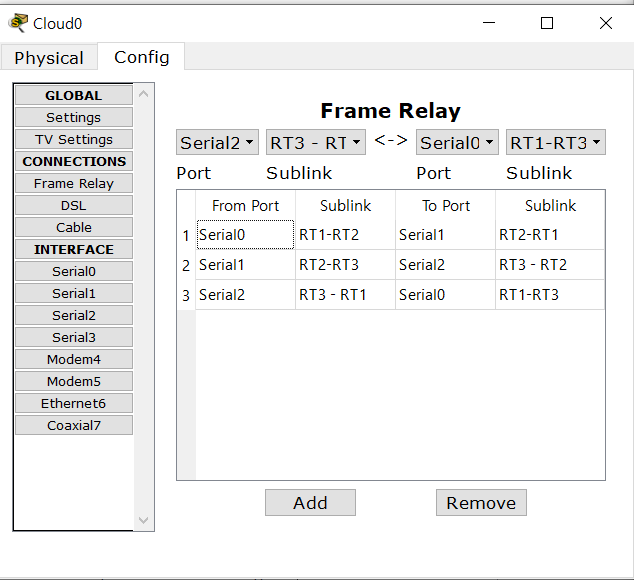Click Remove to delete the mapping
Viewport: 634px width, 580px height.
[481, 503]
